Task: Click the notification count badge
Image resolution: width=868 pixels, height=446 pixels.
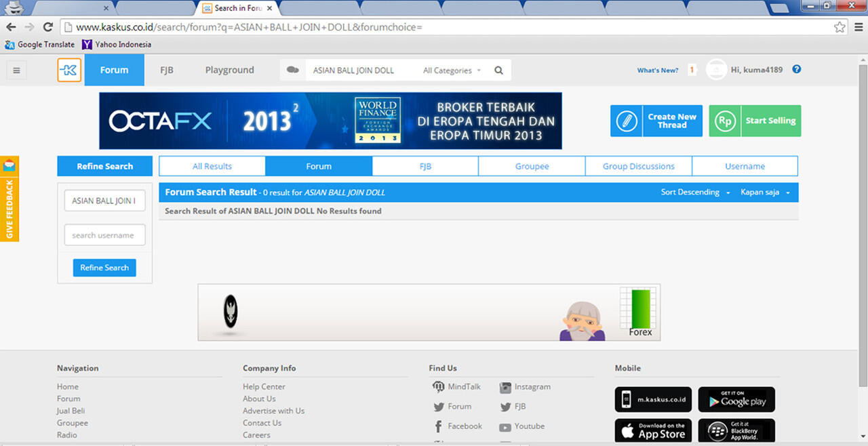Action: click(692, 70)
